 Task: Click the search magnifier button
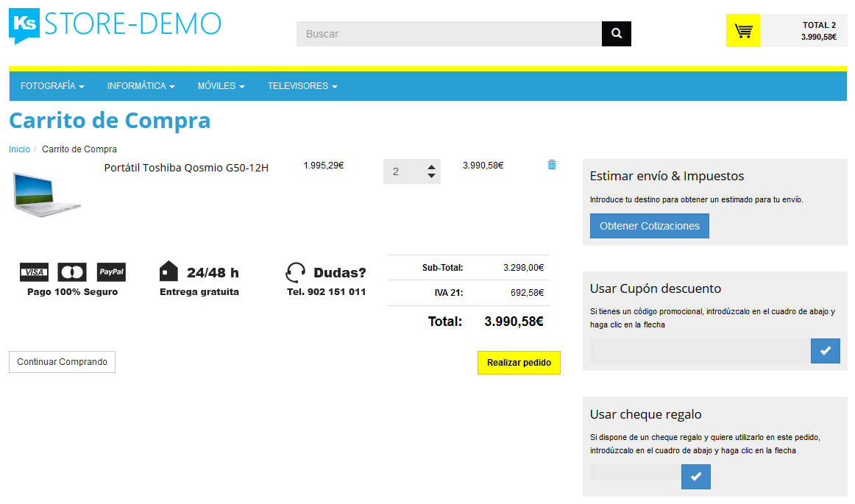616,34
